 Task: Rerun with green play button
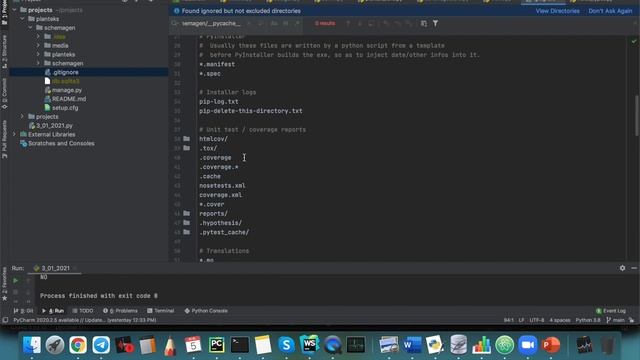click(x=16, y=280)
